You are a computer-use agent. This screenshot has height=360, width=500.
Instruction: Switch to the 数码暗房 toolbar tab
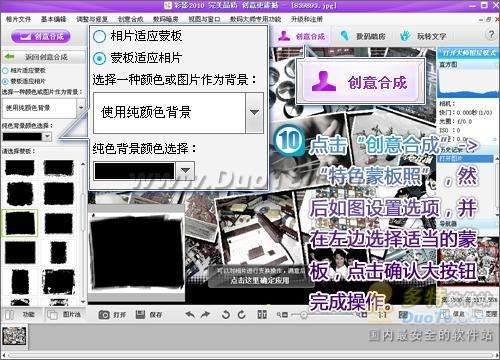(363, 36)
